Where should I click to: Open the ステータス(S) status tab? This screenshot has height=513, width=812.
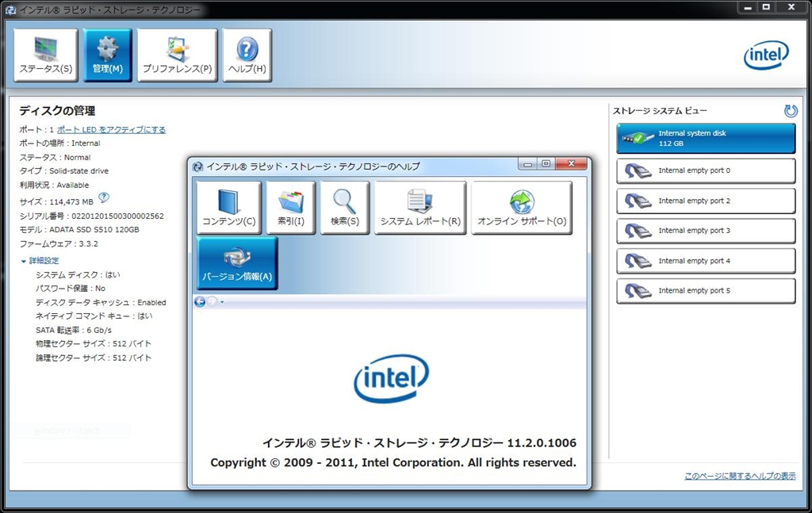click(45, 56)
